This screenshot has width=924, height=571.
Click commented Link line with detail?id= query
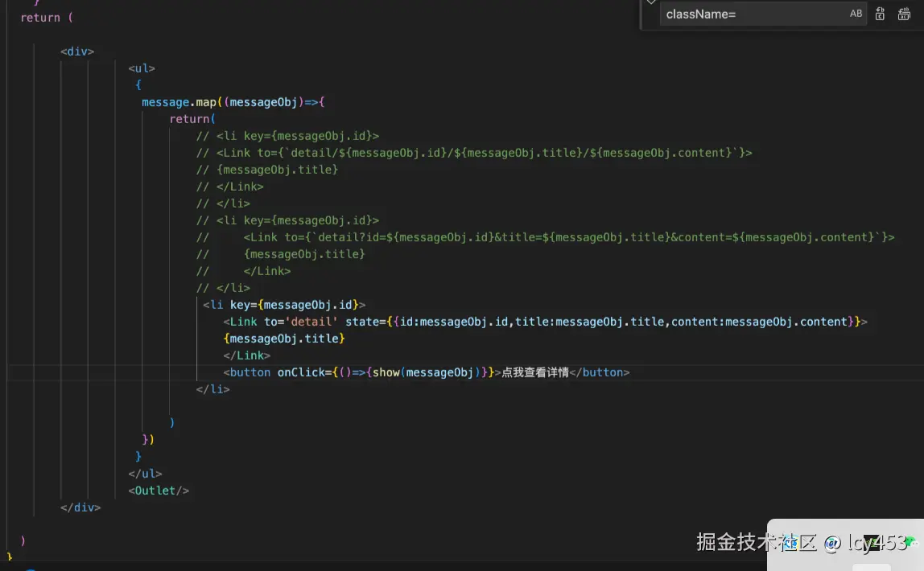tap(563, 237)
